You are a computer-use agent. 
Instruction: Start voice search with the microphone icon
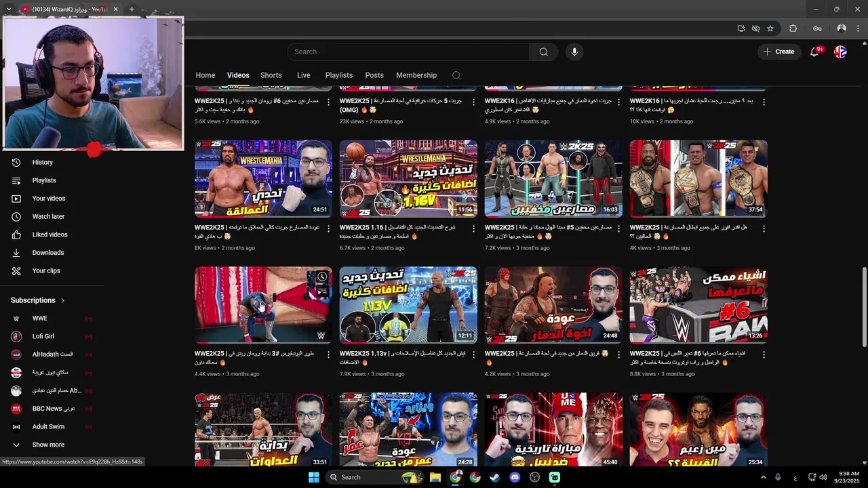(x=574, y=52)
